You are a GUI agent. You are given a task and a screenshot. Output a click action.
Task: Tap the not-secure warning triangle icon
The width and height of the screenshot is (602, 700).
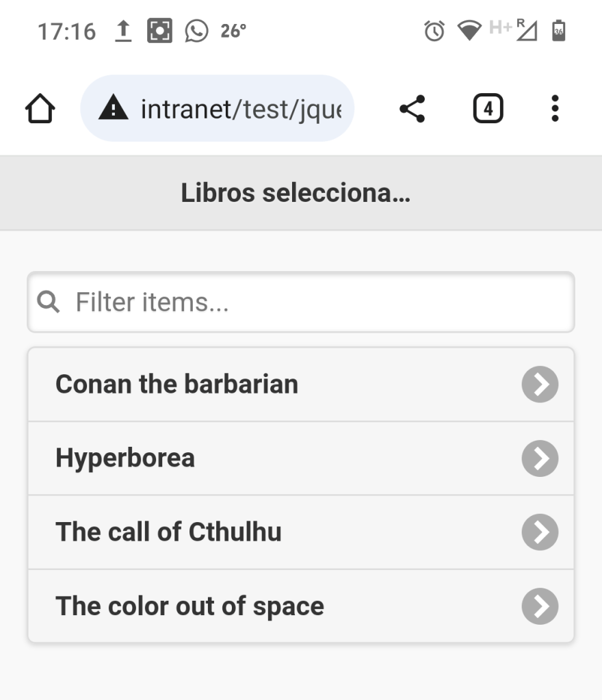114,108
